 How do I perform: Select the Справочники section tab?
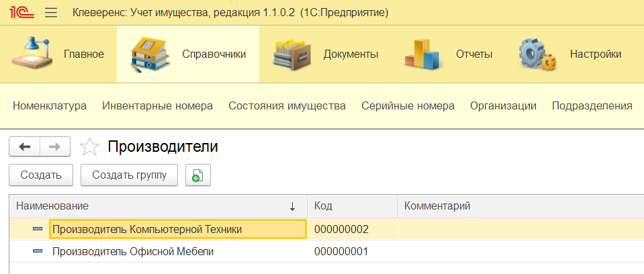[x=188, y=54]
